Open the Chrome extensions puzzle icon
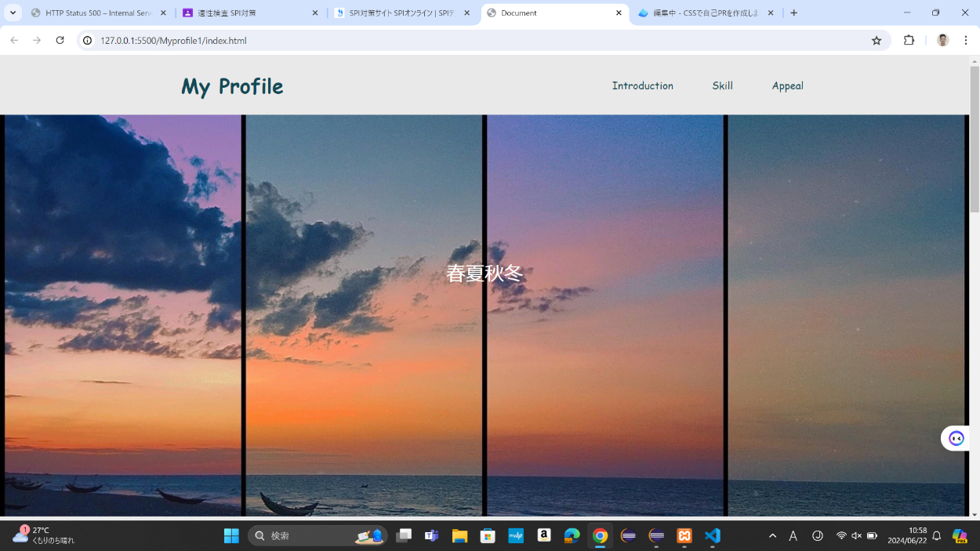Image resolution: width=980 pixels, height=551 pixels. tap(909, 40)
